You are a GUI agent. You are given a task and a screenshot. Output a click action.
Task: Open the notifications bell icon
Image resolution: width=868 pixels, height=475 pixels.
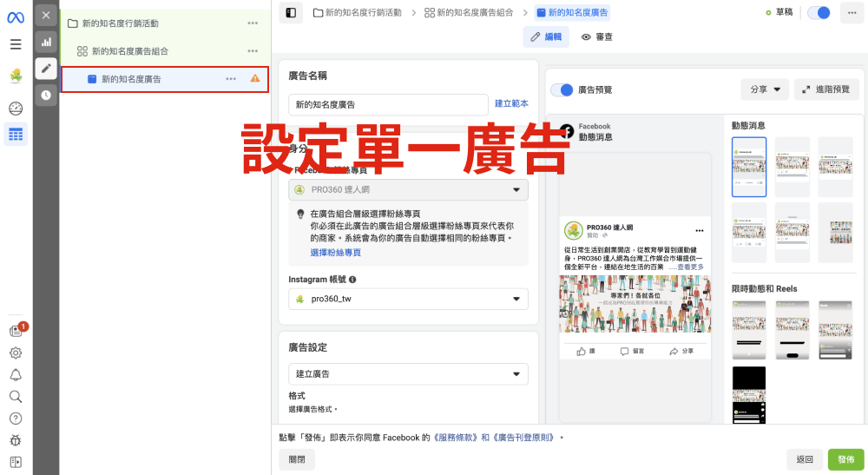tap(16, 374)
